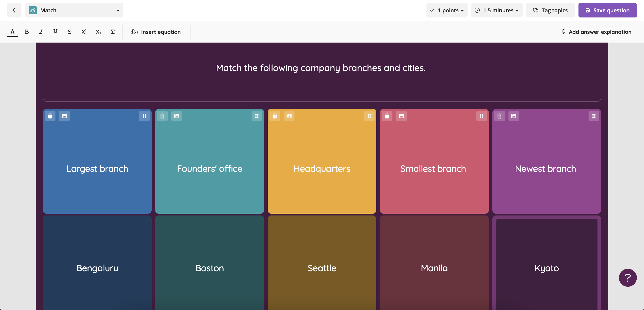
Task: Click Insert equation
Action: click(x=156, y=32)
